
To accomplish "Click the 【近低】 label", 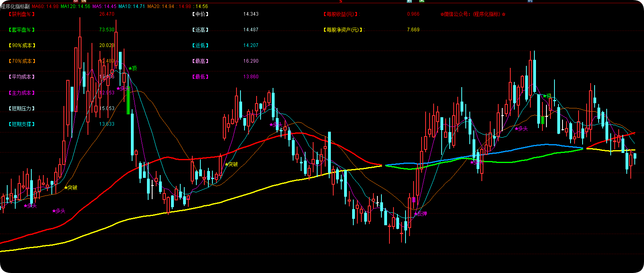I will click(x=201, y=45).
